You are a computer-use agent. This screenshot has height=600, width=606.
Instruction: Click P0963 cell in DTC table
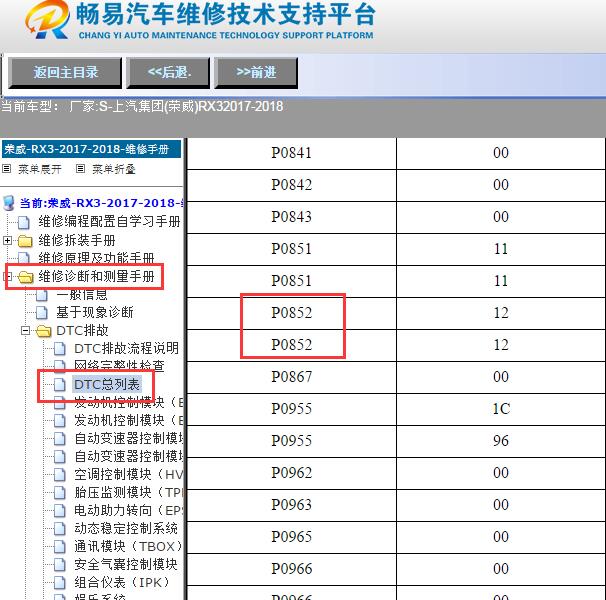[x=291, y=505]
